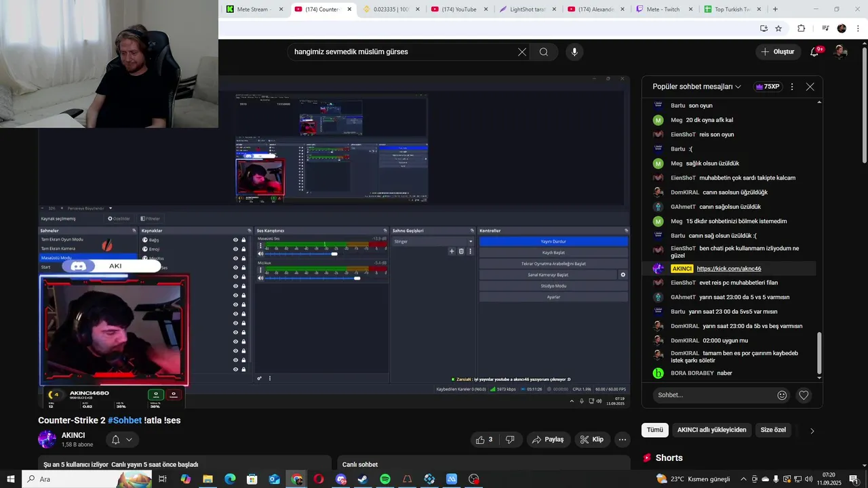Open Microsoft Edge from the taskbar
This screenshot has height=488, width=868.
coord(230,479)
